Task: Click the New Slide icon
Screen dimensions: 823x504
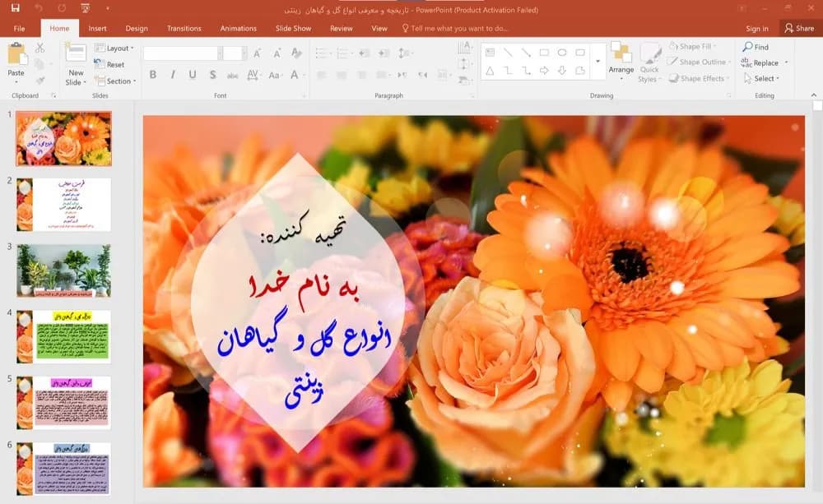Action: coord(76,53)
